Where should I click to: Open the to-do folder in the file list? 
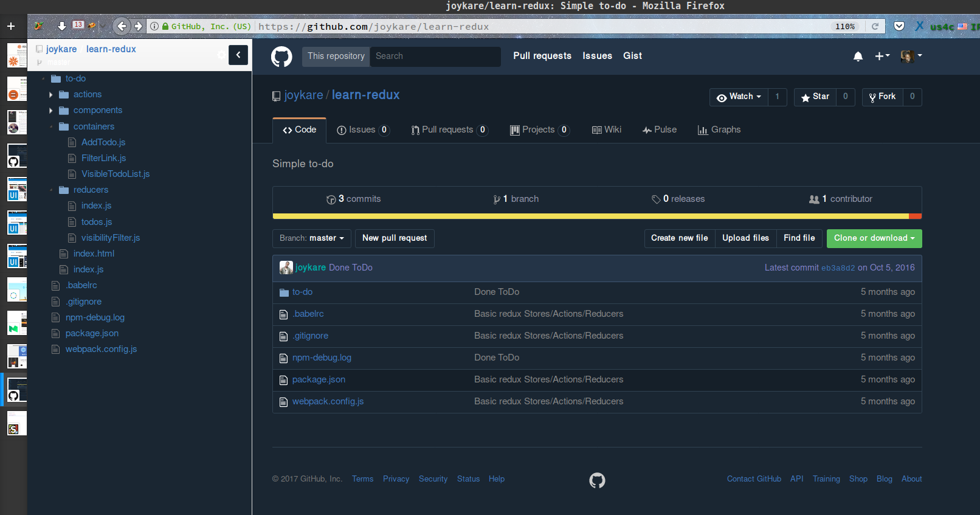coord(302,292)
